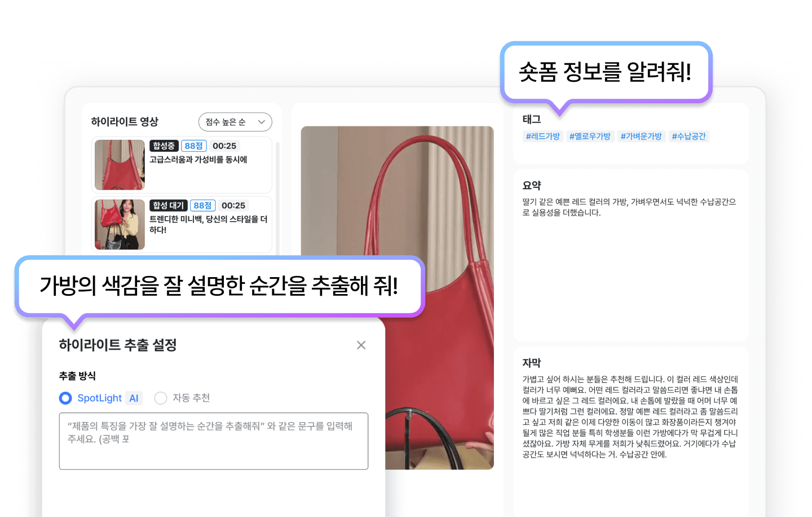Click the 합성중 status badge
Image resolution: width=812 pixels, height=517 pixels.
click(x=164, y=146)
